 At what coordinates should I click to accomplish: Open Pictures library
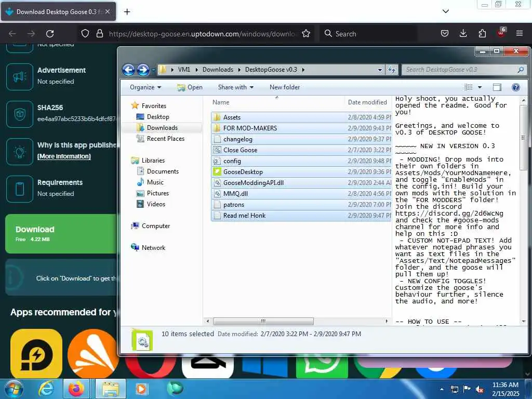point(158,193)
